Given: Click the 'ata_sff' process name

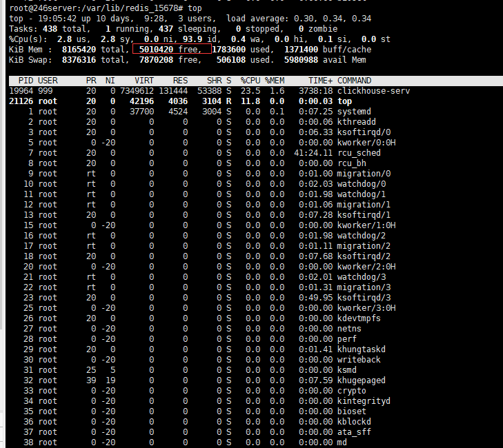Looking at the screenshot, I should [354, 432].
